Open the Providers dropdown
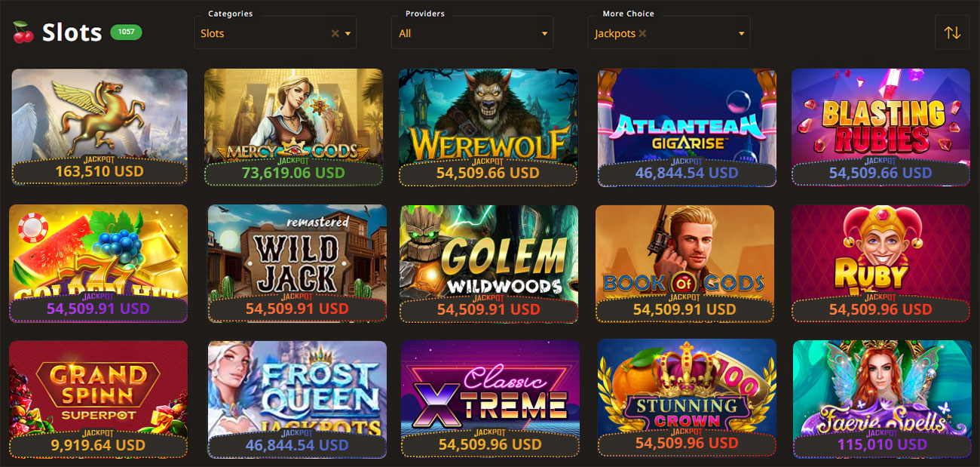980x467 pixels. (472, 32)
